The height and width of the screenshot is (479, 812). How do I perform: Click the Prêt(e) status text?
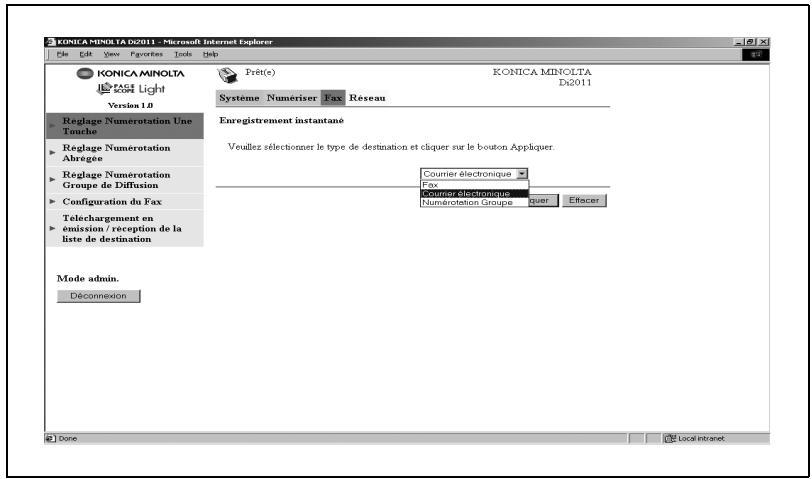coord(260,72)
